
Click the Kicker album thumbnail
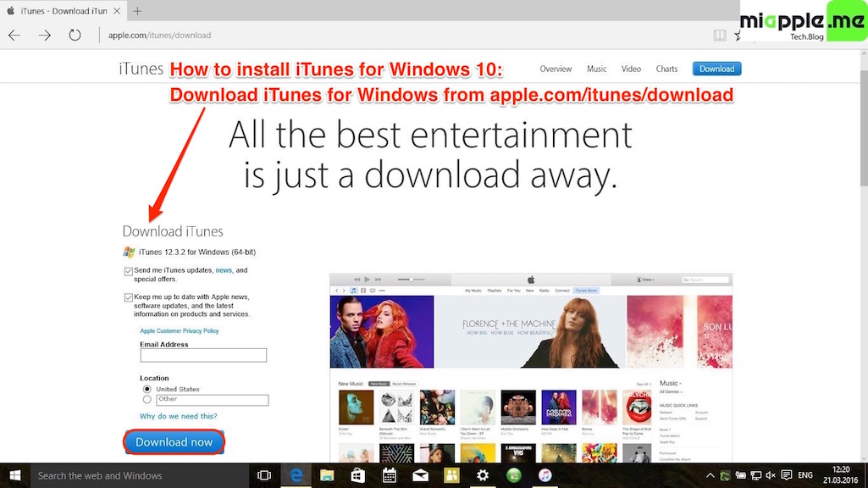coord(356,408)
